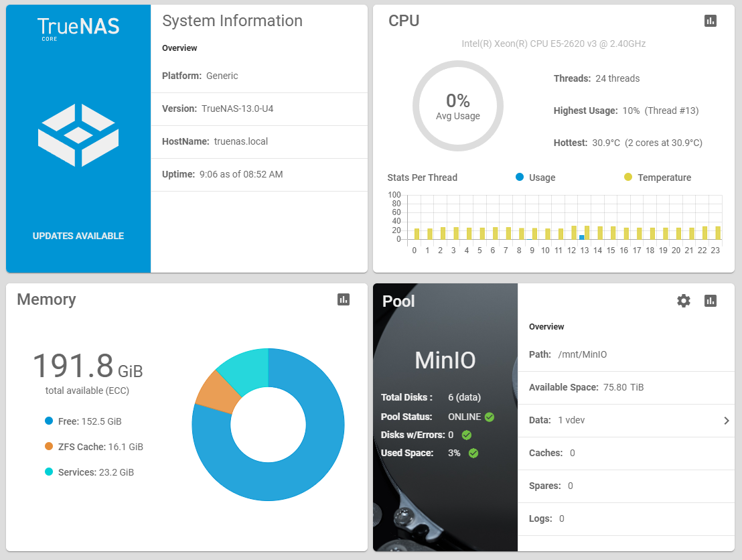Toggle Temperature legend in CPU chart

[x=658, y=178]
